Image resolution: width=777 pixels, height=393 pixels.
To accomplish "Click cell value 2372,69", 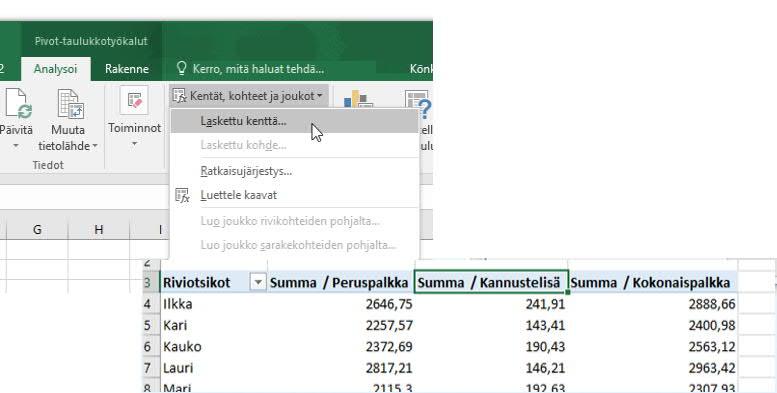I will tap(388, 346).
